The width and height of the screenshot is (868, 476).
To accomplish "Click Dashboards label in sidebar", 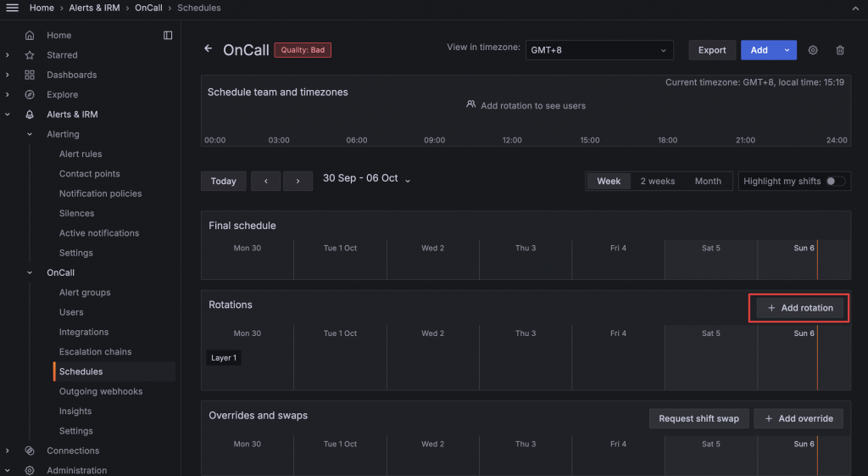I will [71, 75].
